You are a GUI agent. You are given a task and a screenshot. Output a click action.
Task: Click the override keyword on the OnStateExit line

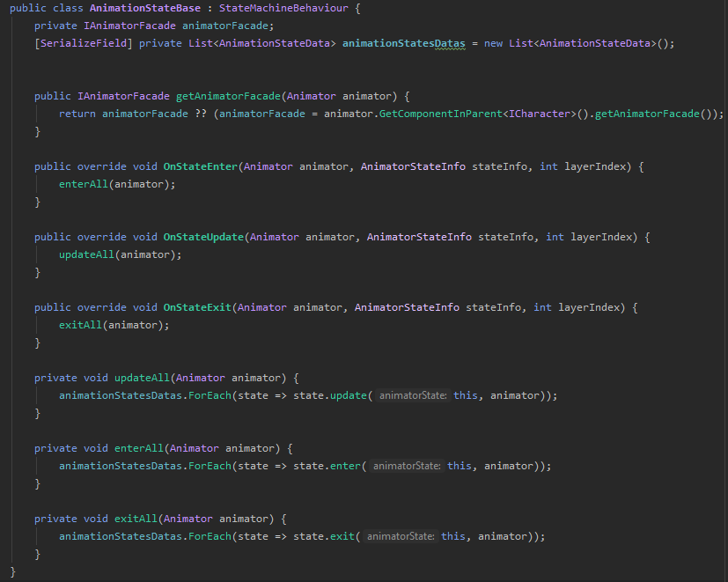pos(102,307)
